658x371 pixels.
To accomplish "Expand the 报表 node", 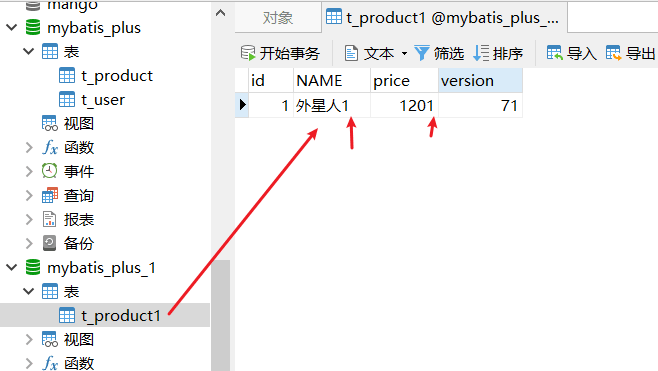I will (x=29, y=219).
